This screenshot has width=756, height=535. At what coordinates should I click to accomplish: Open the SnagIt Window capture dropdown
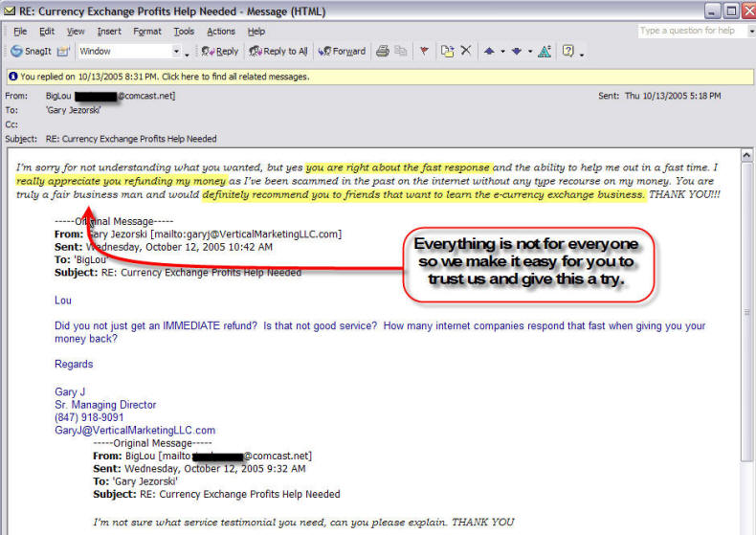click(x=175, y=52)
